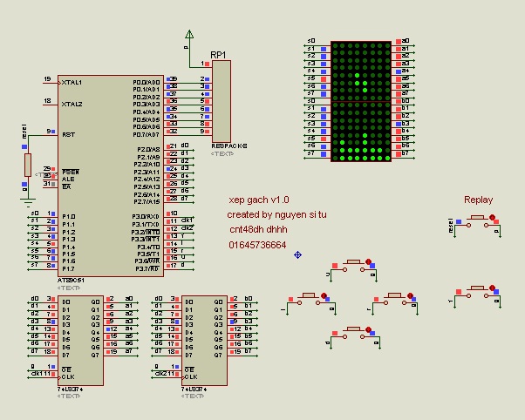Viewport: 525px width, 420px height.
Task: Push the 'd' down button plunger
Action: point(353,329)
